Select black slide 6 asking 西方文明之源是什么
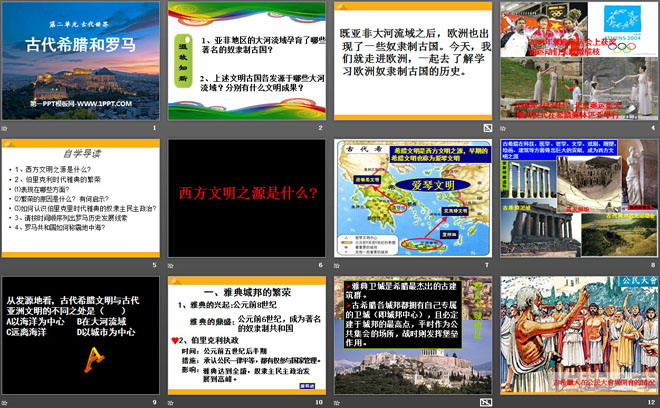The image size is (660, 408). (x=247, y=198)
